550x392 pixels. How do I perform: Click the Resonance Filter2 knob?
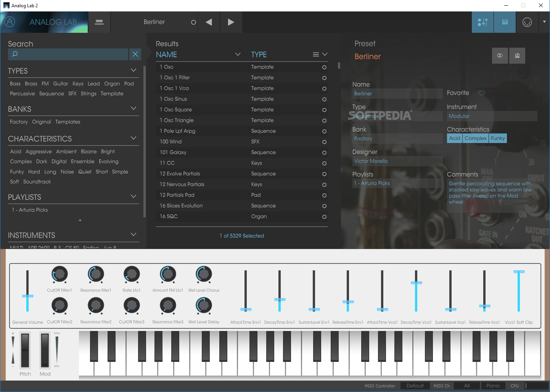pos(96,305)
